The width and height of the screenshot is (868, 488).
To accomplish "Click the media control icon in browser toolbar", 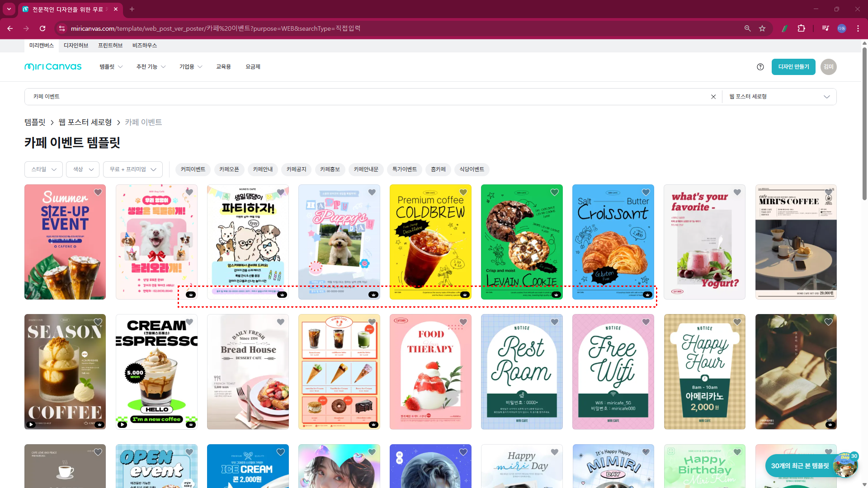I will click(x=826, y=28).
